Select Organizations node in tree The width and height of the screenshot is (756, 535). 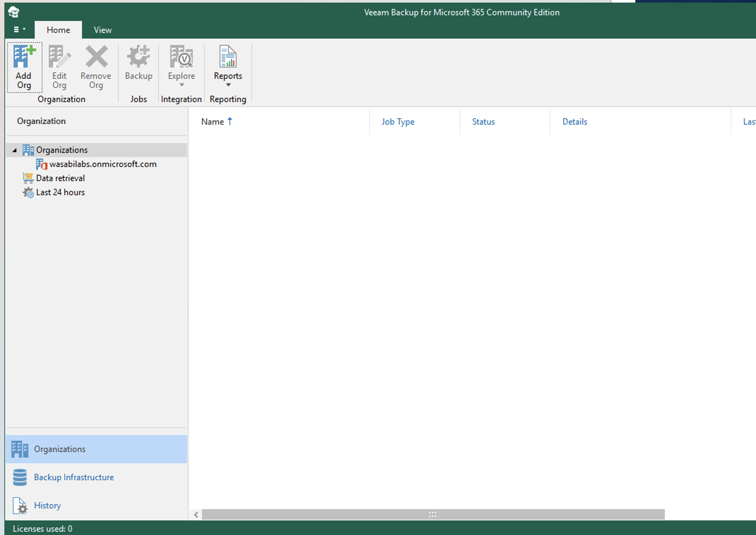97,150
